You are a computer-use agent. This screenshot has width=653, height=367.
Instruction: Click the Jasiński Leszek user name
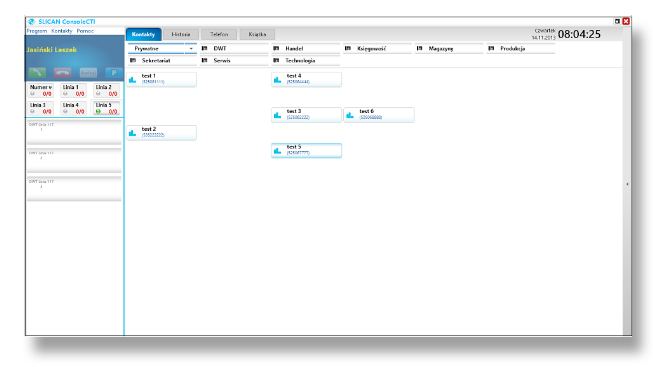[52, 50]
